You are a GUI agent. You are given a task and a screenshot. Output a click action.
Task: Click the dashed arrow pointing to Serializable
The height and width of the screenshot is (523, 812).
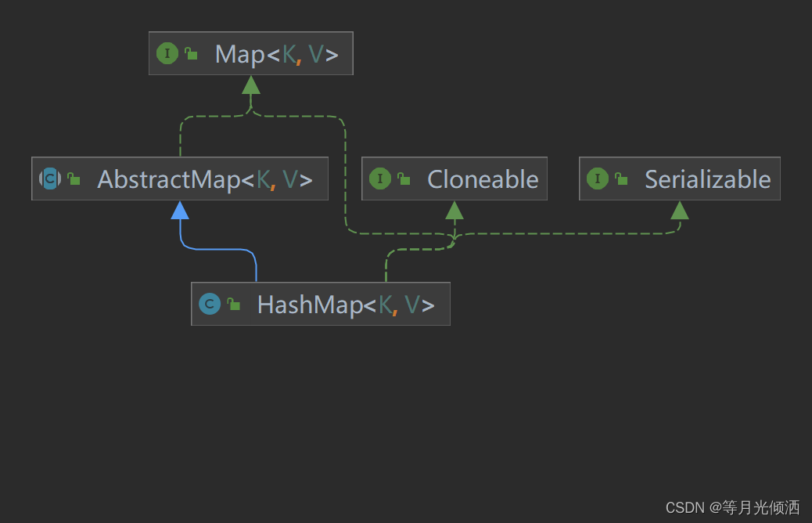[679, 211]
